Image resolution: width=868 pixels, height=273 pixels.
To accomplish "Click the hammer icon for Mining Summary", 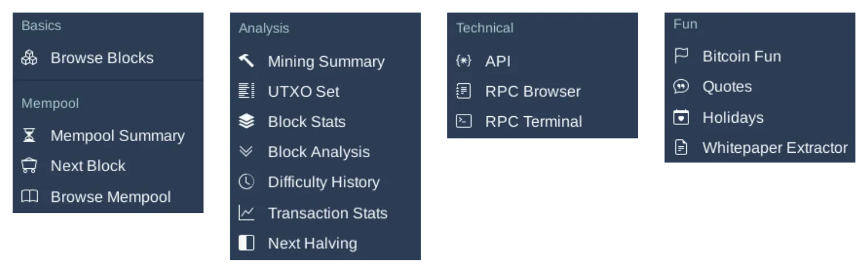I will point(247,61).
